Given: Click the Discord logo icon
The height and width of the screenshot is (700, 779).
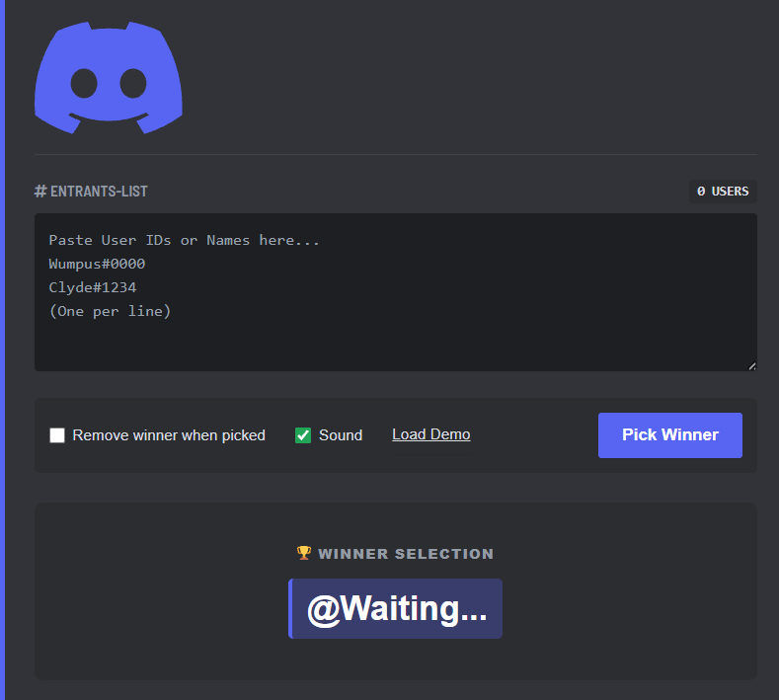Looking at the screenshot, I should [109, 77].
